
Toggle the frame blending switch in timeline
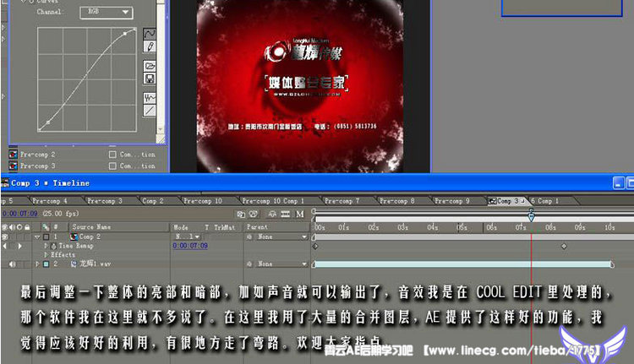pyautogui.click(x=285, y=215)
